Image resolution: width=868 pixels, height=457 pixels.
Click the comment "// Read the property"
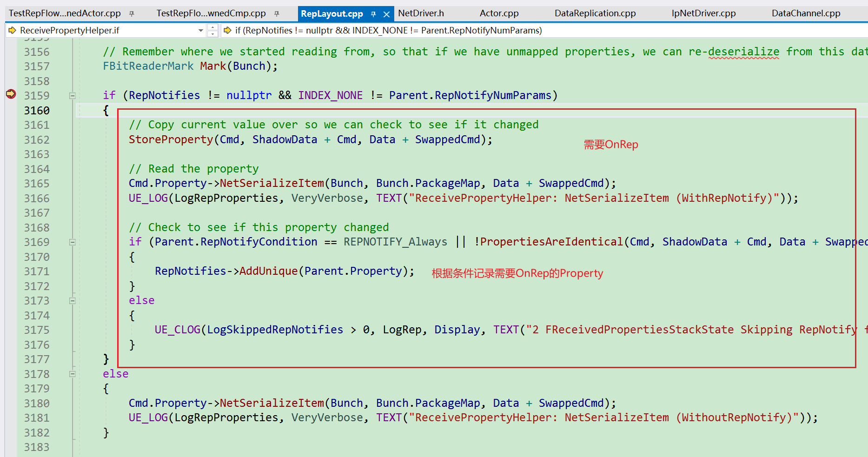coord(194,169)
